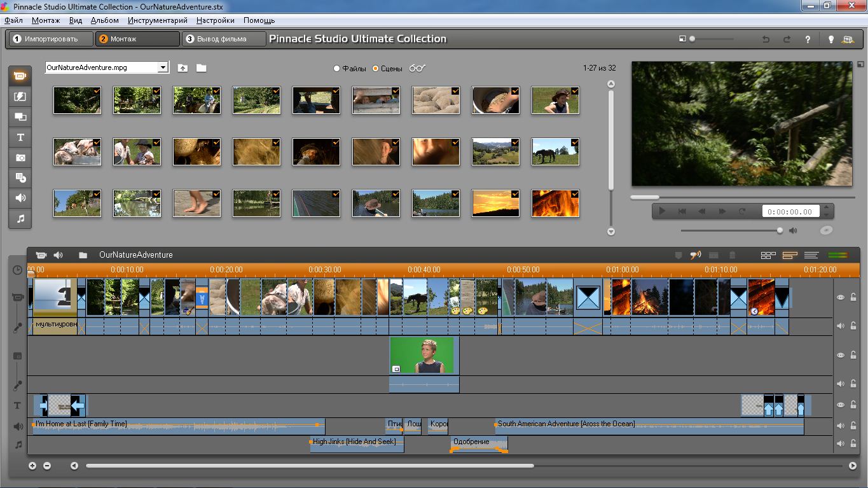Hide the main video track
This screenshot has width=868, height=488.
pos(841,297)
